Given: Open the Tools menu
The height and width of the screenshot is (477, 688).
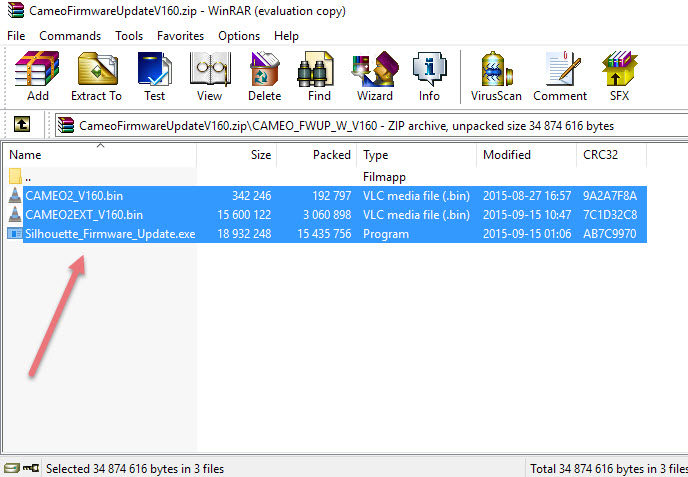Looking at the screenshot, I should pos(129,36).
